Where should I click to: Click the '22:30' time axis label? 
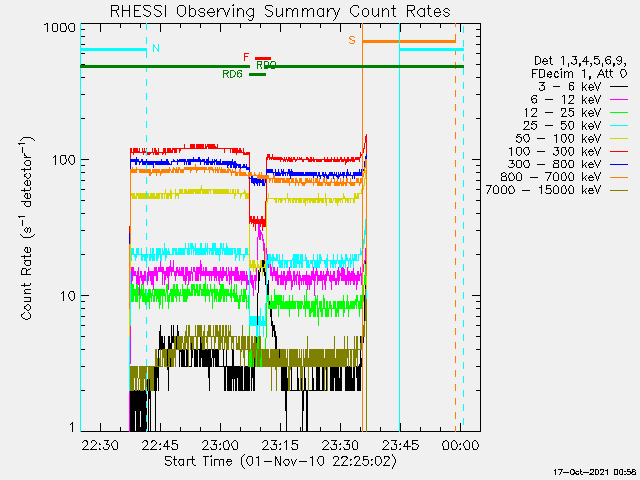tap(100, 444)
